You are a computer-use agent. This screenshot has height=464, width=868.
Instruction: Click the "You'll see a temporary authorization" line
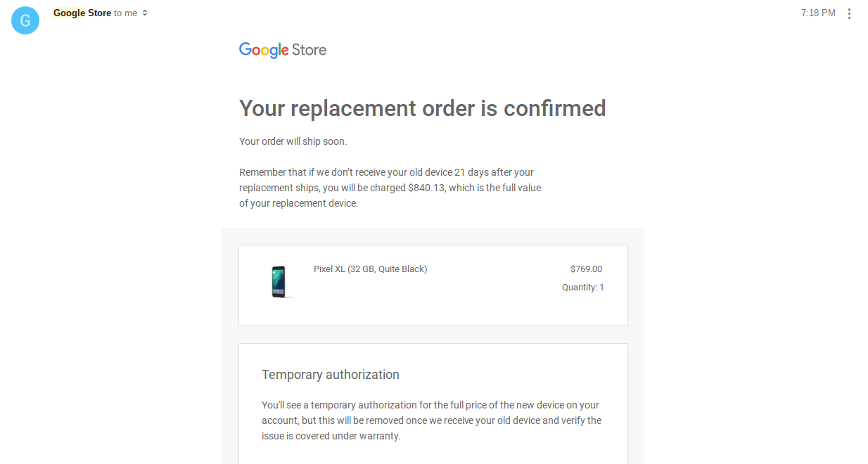430,405
